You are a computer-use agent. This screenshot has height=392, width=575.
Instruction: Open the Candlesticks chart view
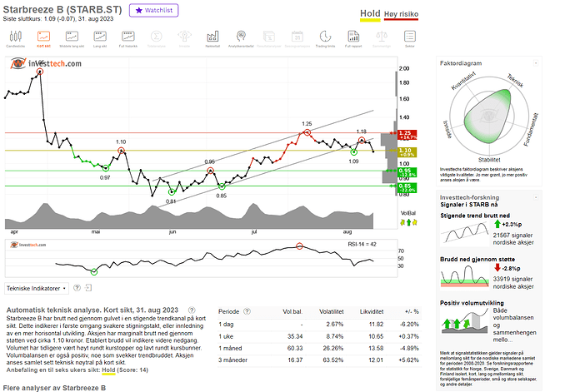[15, 39]
